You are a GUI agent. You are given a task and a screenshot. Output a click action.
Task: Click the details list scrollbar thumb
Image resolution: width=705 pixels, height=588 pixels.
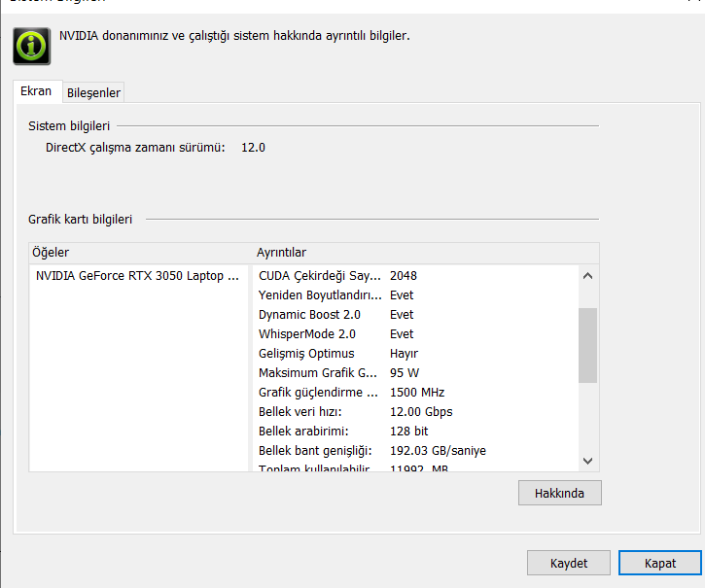[x=587, y=345]
